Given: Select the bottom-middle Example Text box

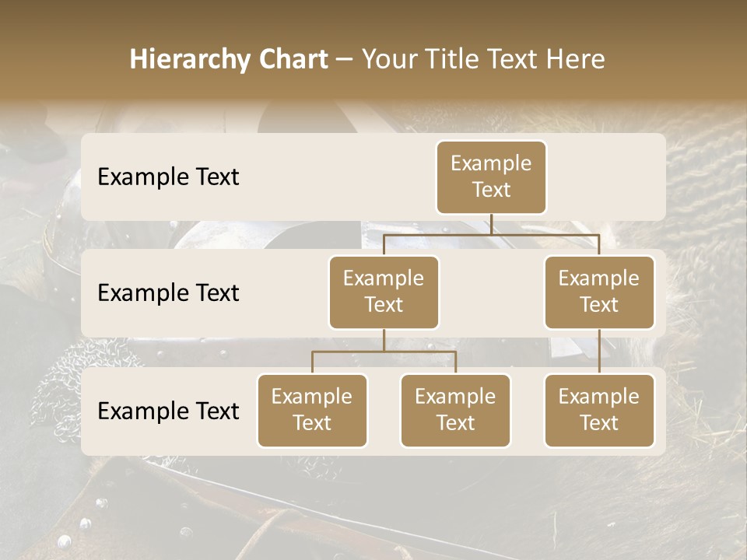Looking at the screenshot, I should 455,410.
